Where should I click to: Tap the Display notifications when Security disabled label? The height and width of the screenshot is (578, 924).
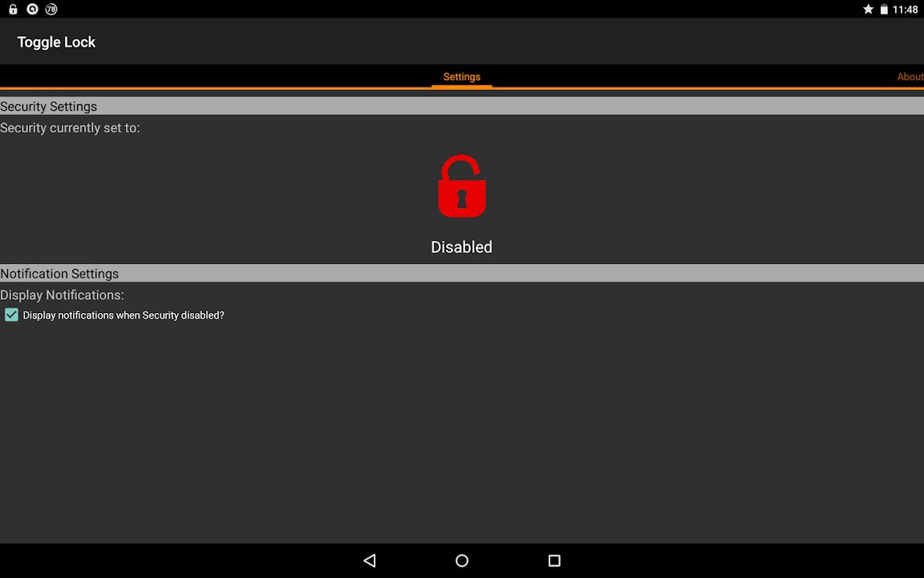124,315
